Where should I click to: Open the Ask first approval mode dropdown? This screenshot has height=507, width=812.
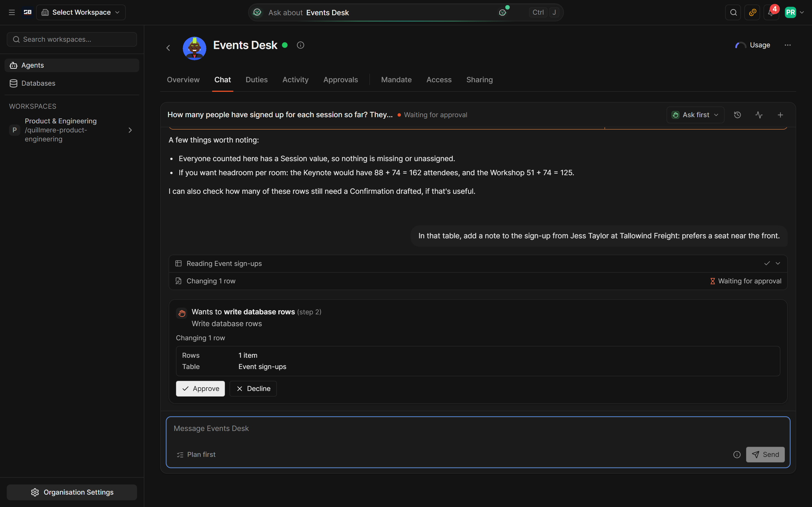pos(695,115)
